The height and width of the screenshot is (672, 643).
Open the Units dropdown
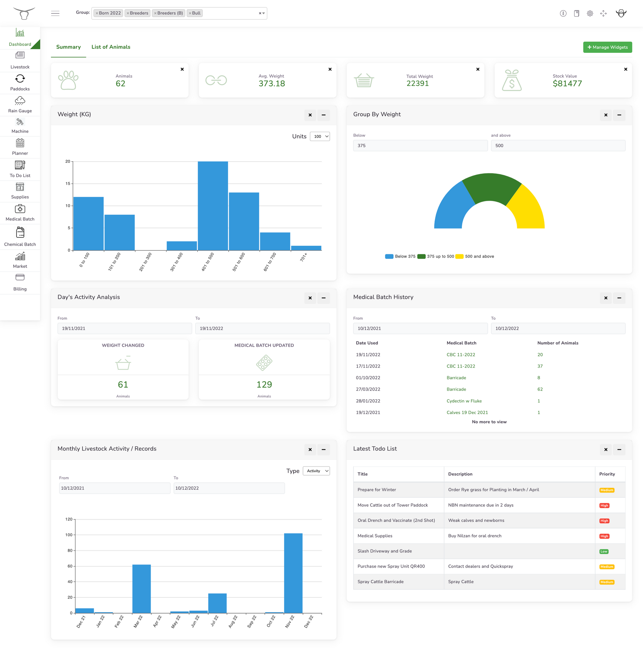[320, 136]
